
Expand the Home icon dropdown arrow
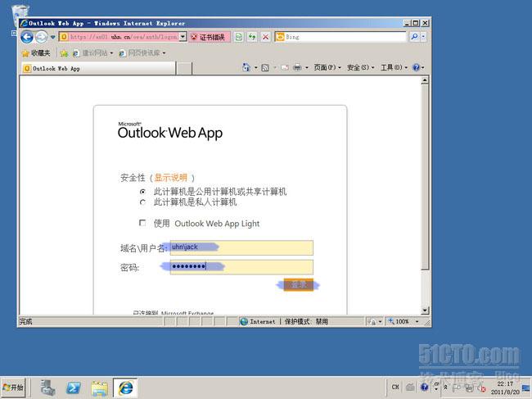[256, 67]
